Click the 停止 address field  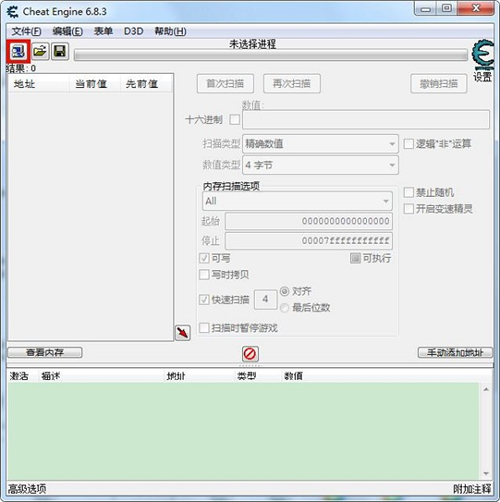(309, 241)
